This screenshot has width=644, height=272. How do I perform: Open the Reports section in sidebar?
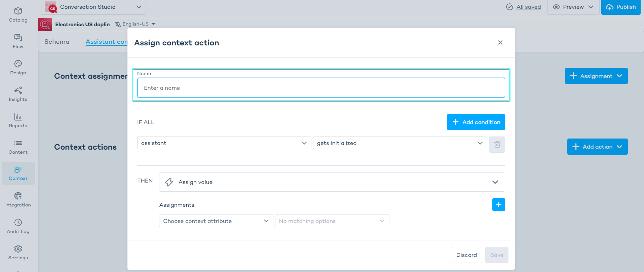(x=18, y=120)
